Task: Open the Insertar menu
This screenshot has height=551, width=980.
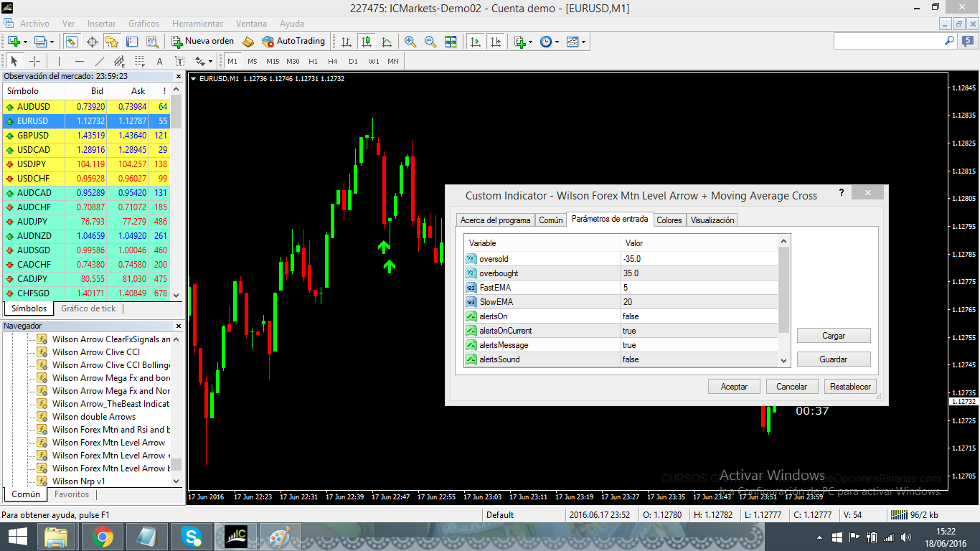Action: [101, 24]
